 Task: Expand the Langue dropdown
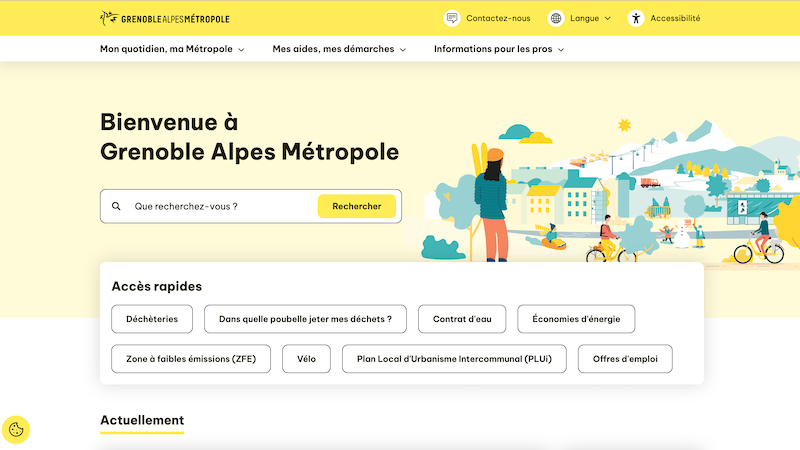[x=590, y=18]
